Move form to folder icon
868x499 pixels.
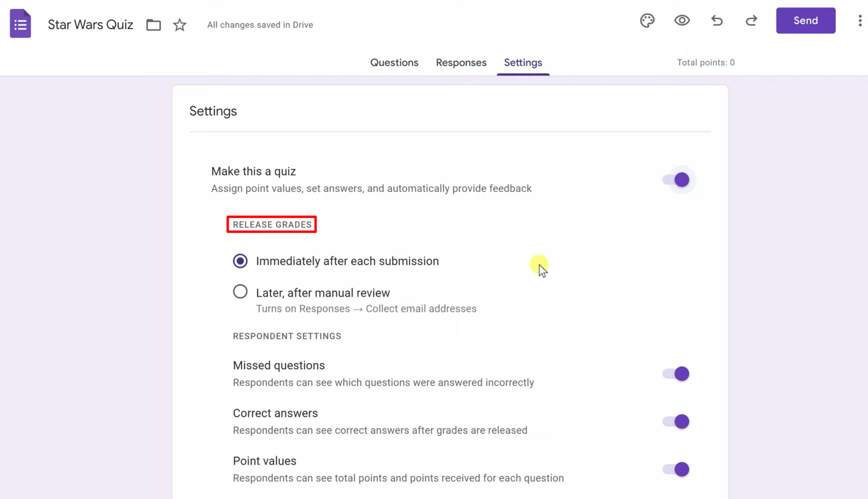pyautogui.click(x=153, y=25)
